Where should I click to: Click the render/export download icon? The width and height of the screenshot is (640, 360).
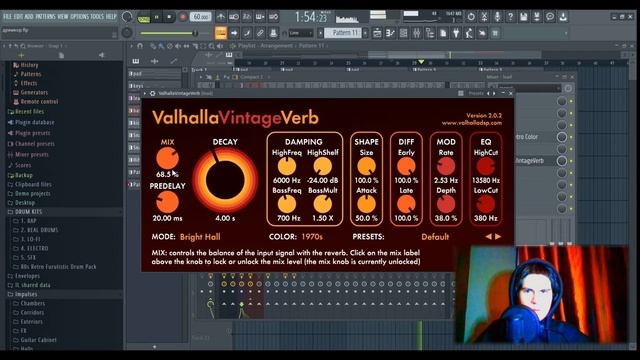pos(563,17)
